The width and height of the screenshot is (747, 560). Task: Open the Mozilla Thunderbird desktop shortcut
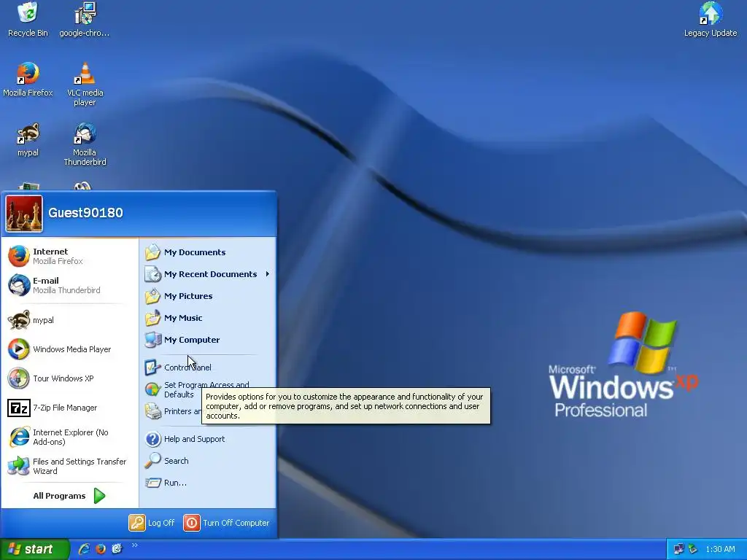[85, 144]
